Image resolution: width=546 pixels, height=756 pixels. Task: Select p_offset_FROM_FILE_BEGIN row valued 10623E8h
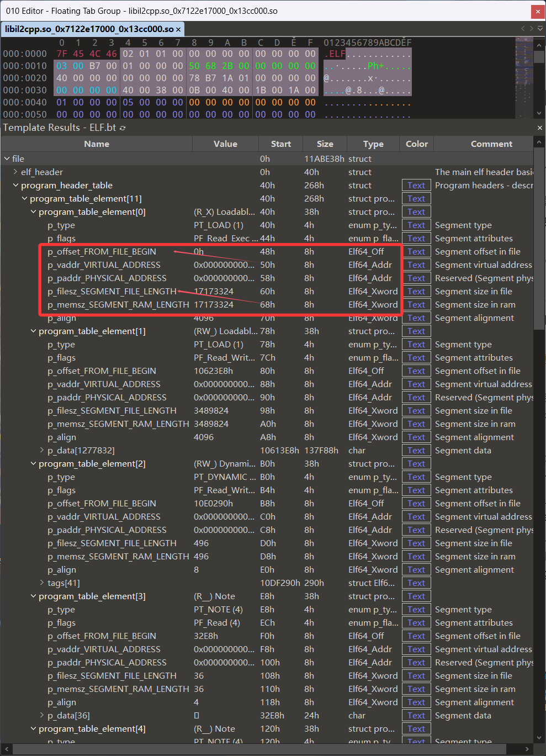coord(267,371)
